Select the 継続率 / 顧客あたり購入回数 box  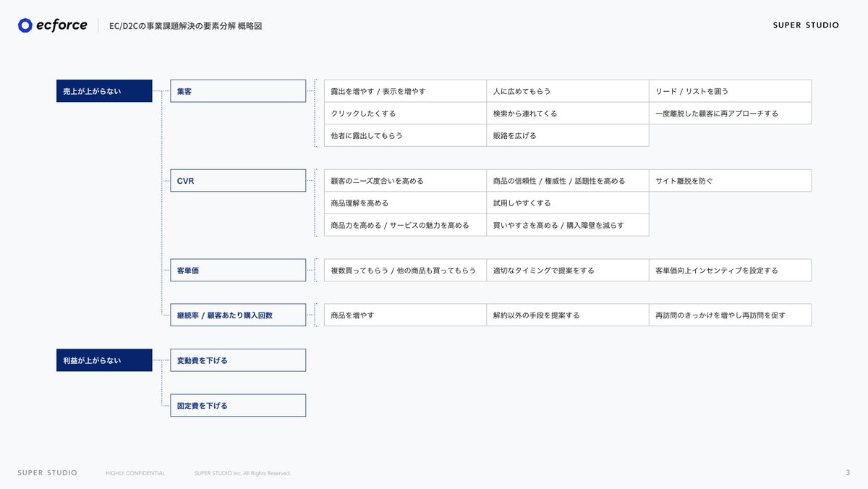point(238,315)
